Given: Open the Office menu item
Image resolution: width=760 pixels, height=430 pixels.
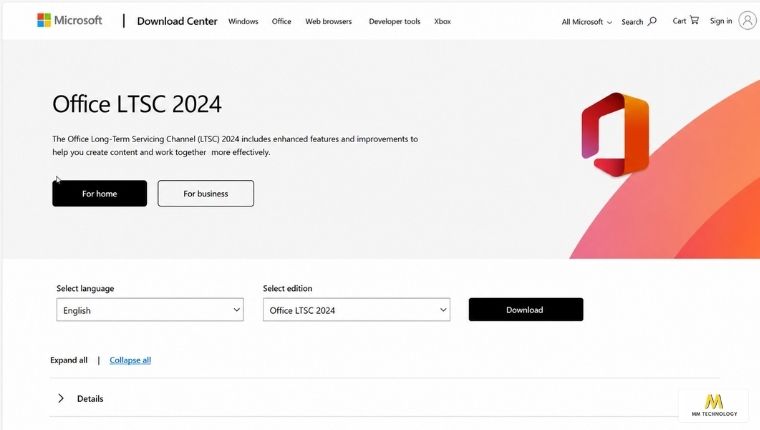Looking at the screenshot, I should 281,21.
